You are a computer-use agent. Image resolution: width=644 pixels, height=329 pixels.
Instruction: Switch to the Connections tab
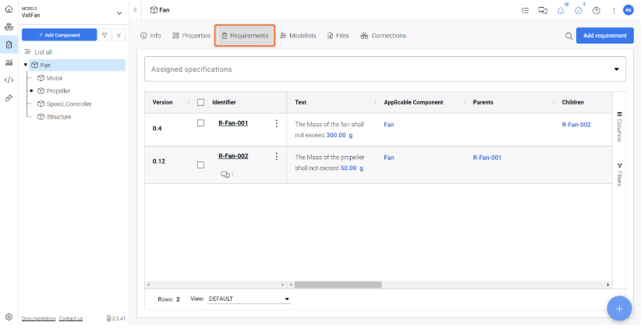tap(383, 36)
